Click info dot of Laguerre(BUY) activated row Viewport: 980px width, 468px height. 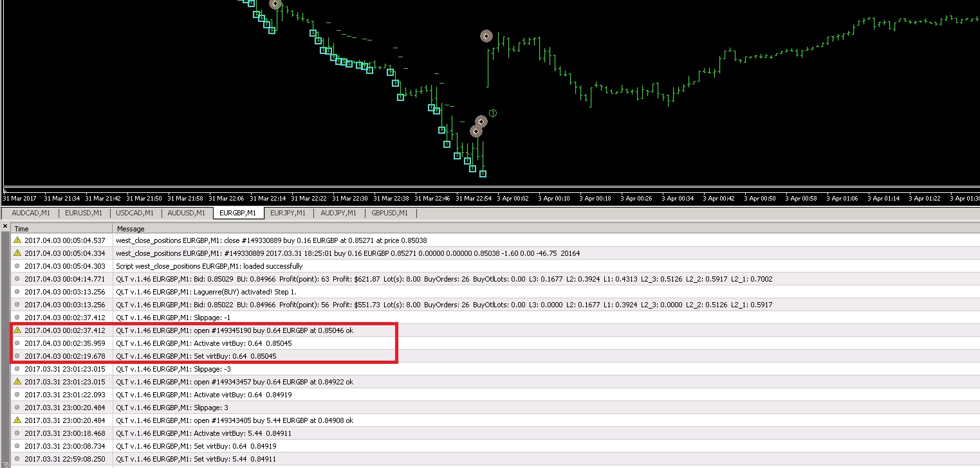[17, 291]
